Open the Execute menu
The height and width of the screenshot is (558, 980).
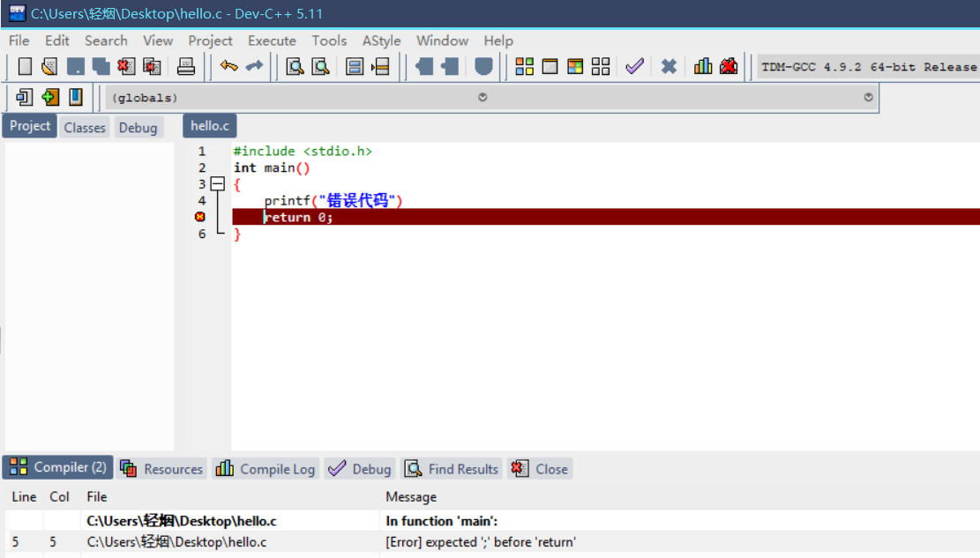[x=272, y=41]
